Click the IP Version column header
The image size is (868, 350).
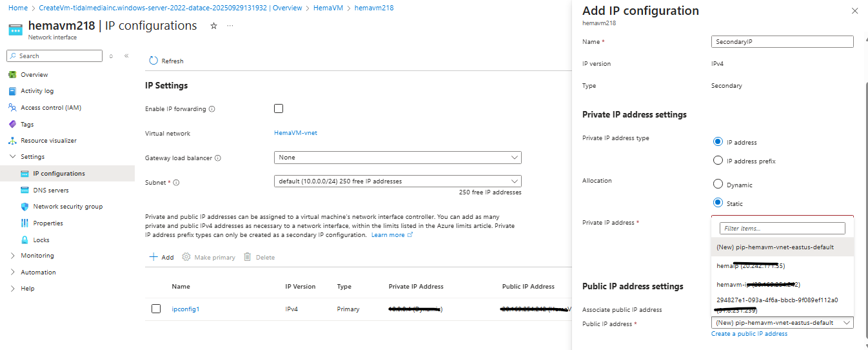(301, 286)
